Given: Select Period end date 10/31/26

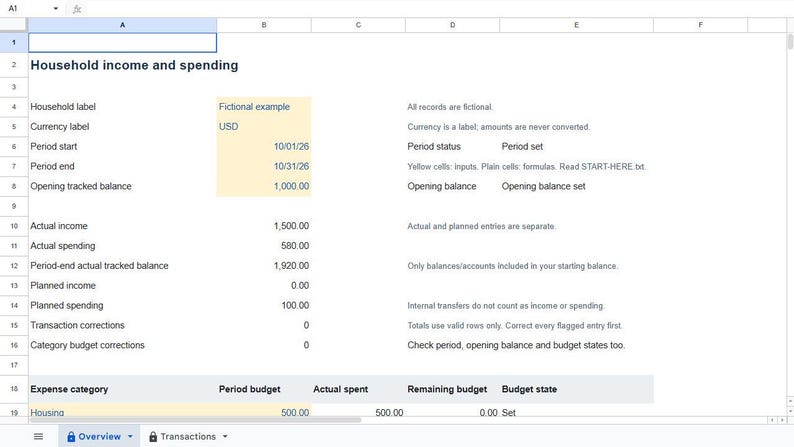Looking at the screenshot, I should click(x=264, y=166).
